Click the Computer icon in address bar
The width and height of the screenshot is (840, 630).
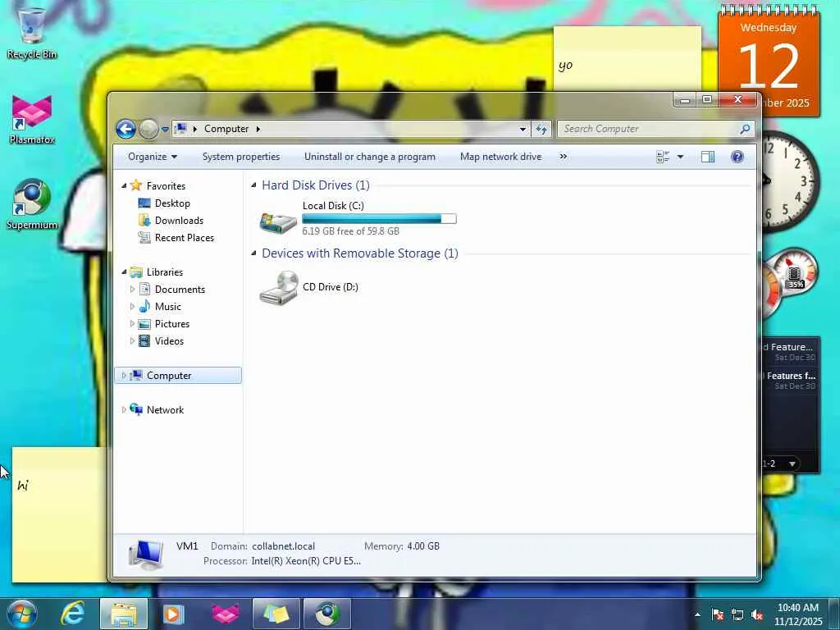[181, 129]
